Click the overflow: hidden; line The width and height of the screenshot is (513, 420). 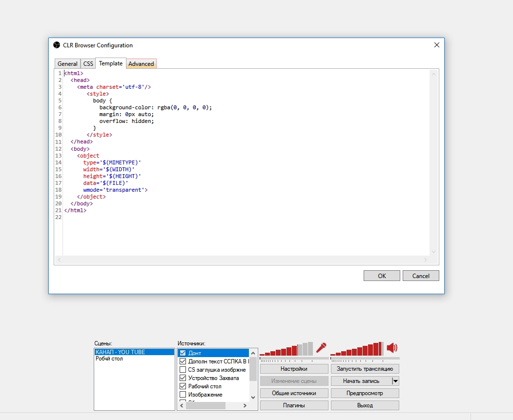click(126, 121)
